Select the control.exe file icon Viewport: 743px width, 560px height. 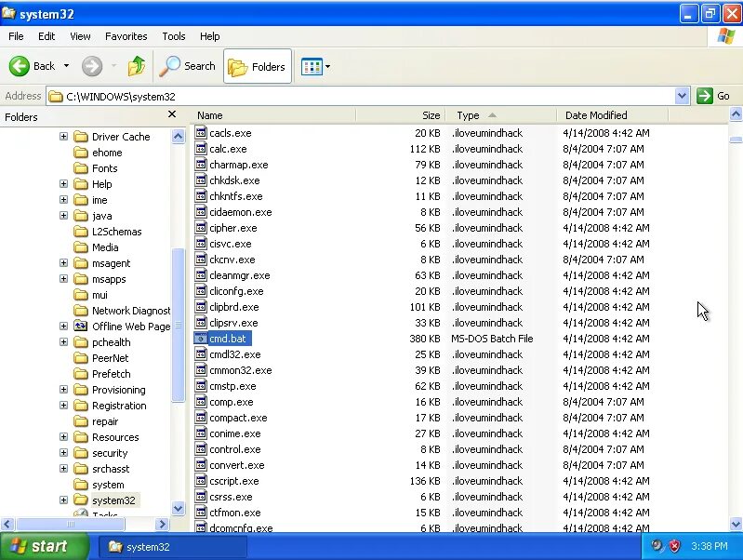click(201, 449)
